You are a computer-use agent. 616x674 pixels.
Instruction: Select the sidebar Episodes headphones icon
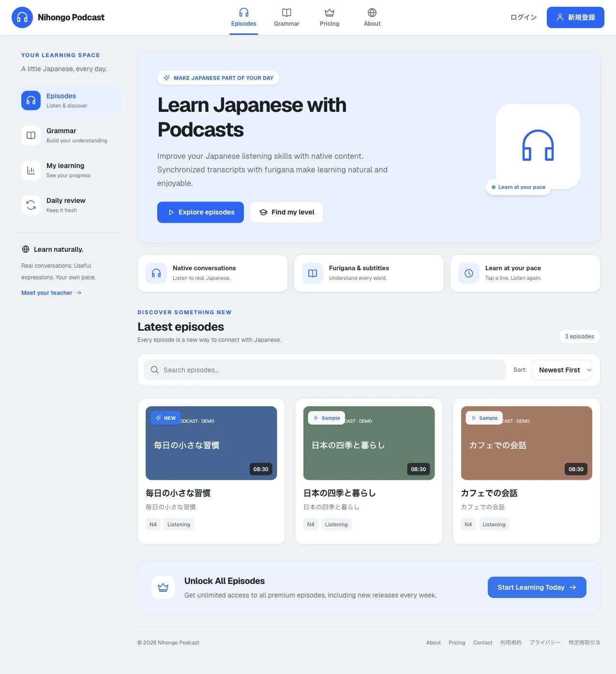[31, 100]
